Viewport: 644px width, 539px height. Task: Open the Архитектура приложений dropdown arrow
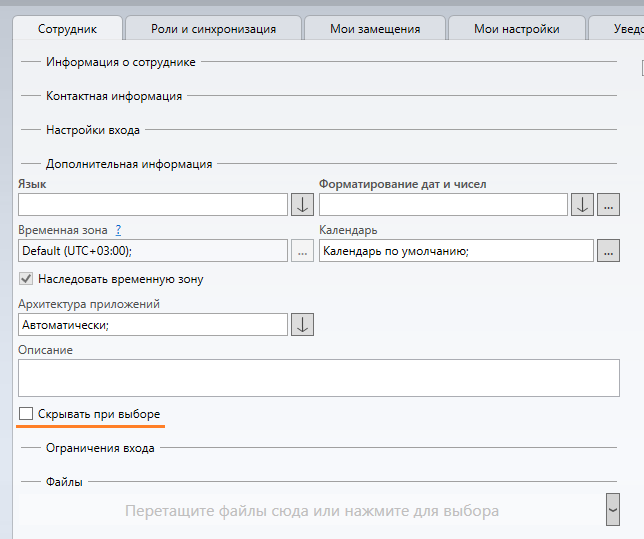pyautogui.click(x=302, y=325)
